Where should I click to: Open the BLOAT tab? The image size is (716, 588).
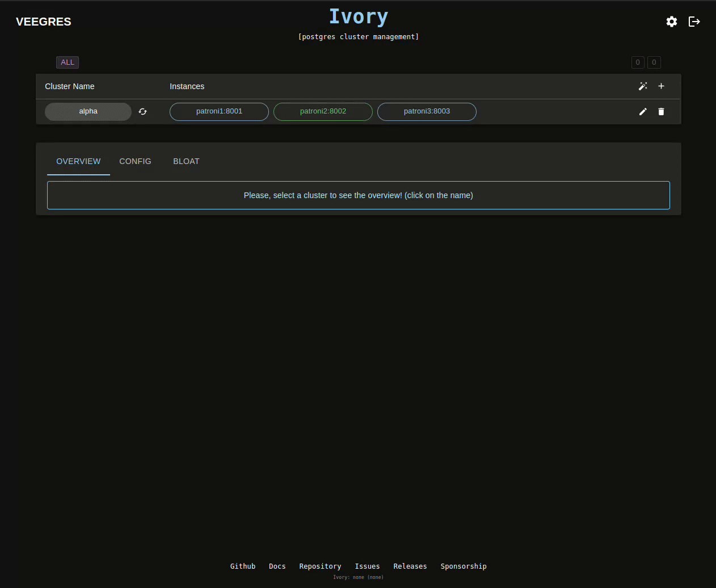(186, 161)
